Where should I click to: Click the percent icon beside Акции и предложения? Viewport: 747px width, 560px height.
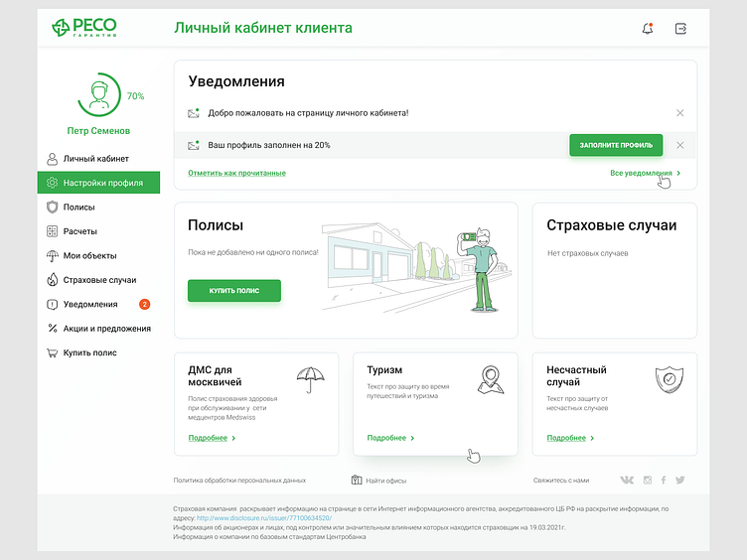(53, 328)
